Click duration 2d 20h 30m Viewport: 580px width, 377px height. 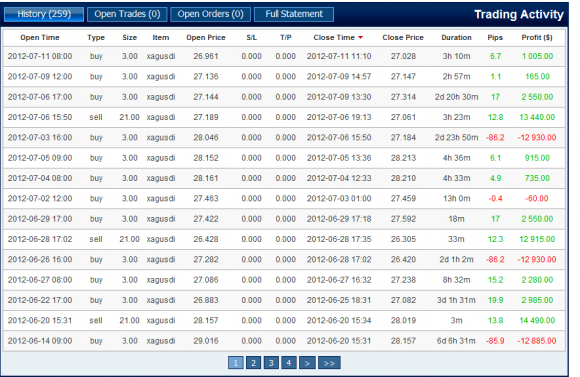(x=456, y=97)
